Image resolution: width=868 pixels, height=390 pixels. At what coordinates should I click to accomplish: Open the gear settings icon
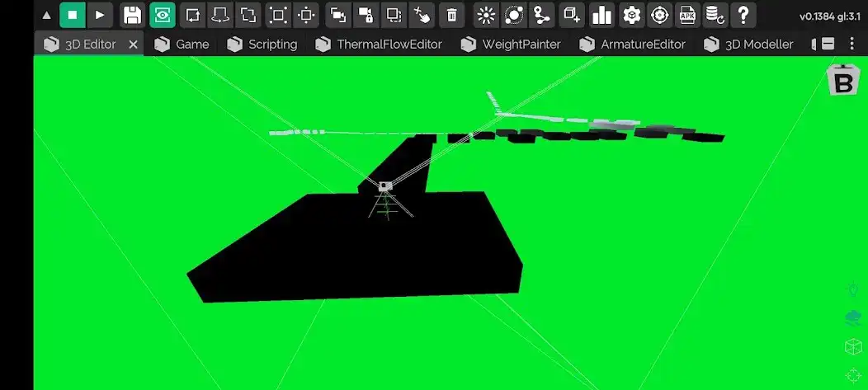pyautogui.click(x=632, y=15)
